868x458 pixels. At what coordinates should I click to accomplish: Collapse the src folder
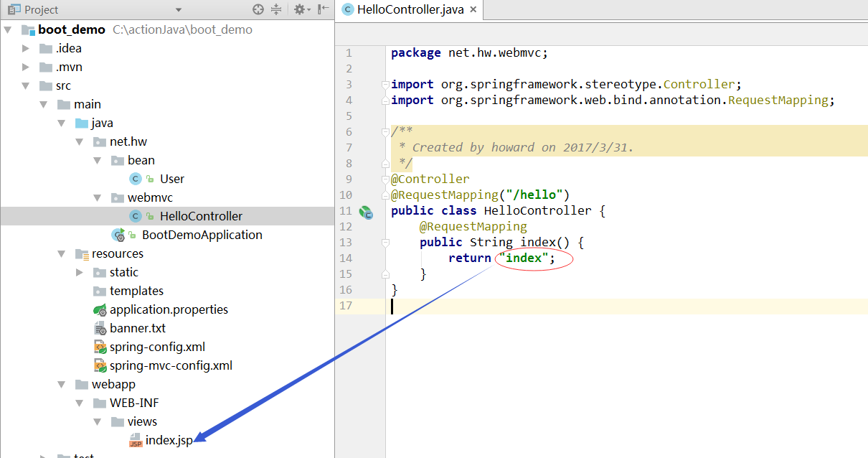26,85
